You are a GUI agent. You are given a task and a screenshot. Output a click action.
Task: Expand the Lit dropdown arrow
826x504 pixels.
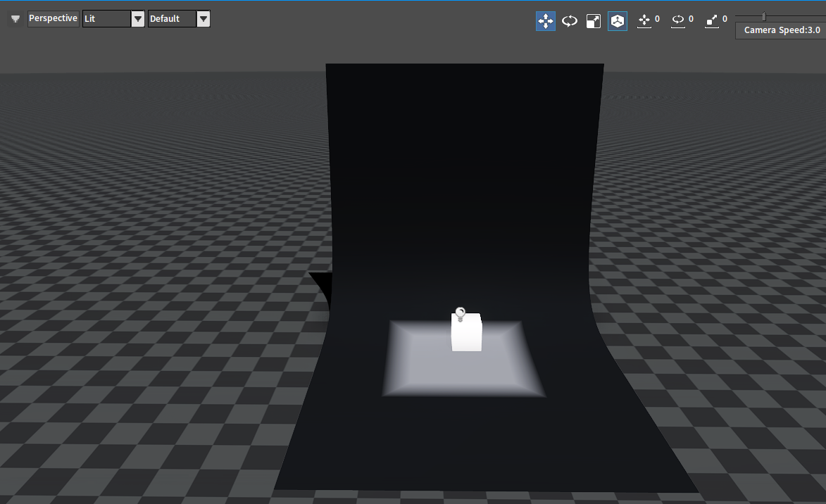(138, 19)
